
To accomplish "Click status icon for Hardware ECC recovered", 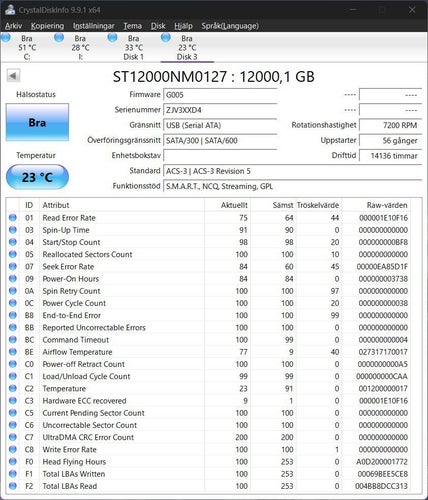I will click(13, 401).
